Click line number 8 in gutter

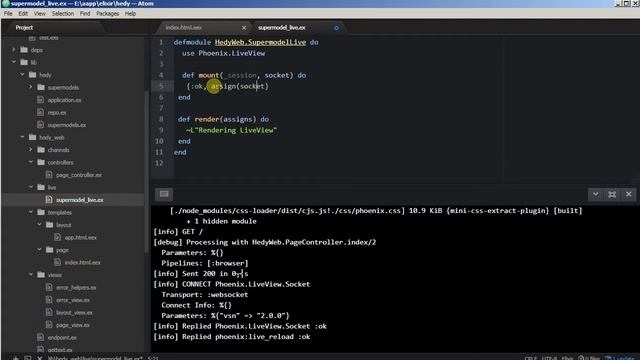(x=161, y=119)
